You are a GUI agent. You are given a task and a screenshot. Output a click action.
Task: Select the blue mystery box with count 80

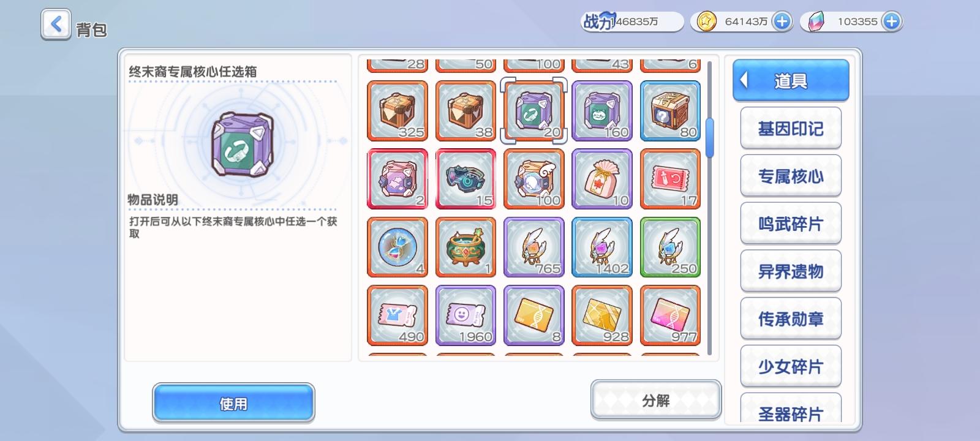pos(670,111)
